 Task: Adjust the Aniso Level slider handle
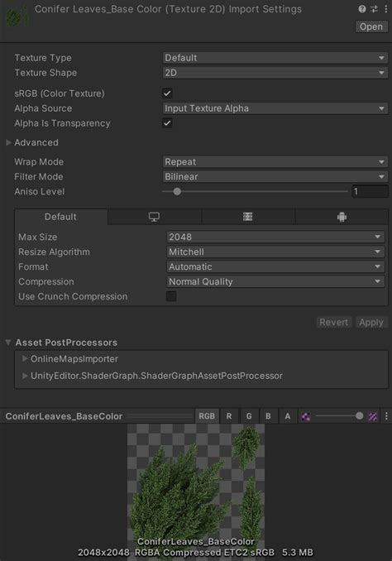(177, 192)
